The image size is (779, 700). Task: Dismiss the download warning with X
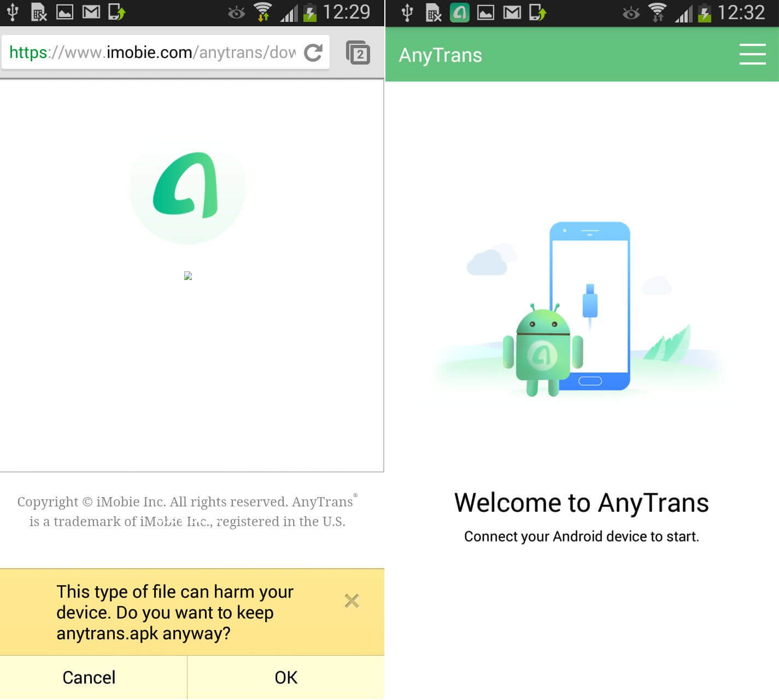[x=352, y=601]
